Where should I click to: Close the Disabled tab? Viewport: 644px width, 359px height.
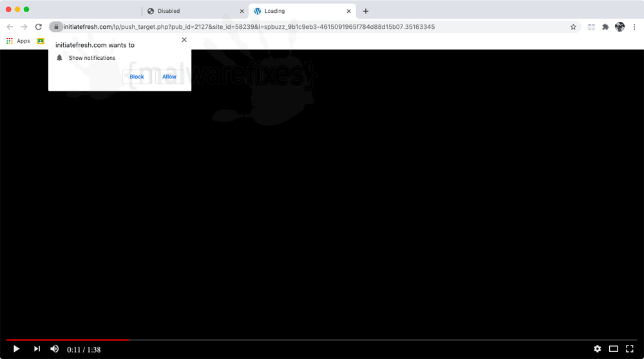(242, 11)
